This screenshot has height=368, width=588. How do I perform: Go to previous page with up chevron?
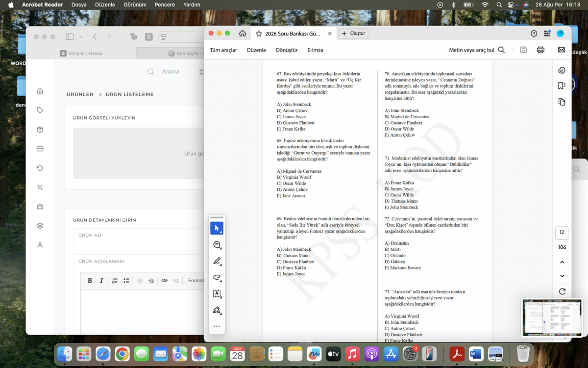point(562,263)
